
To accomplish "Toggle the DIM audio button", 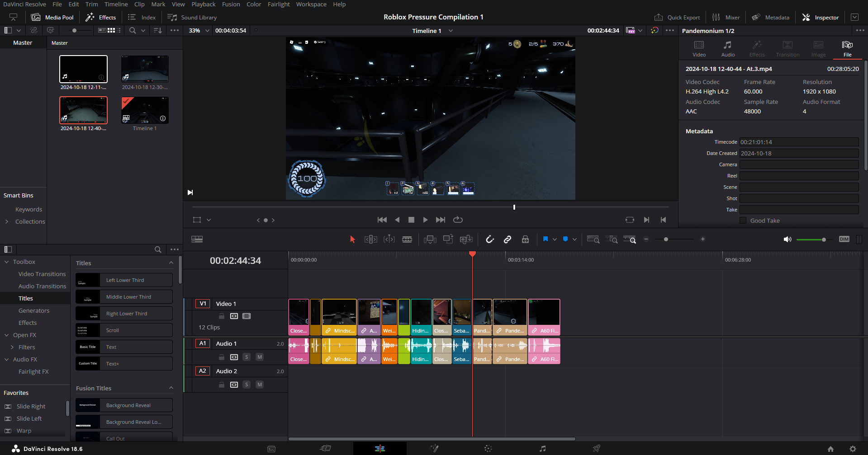I will pyautogui.click(x=844, y=239).
